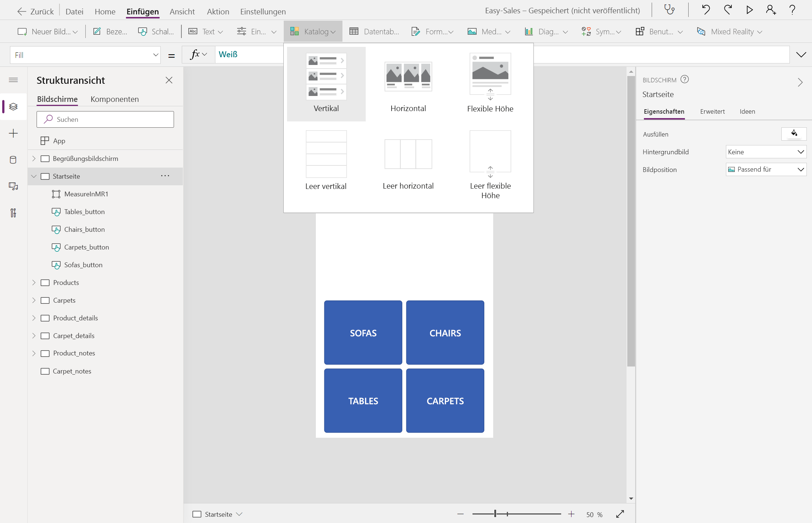Expand the Products screen tree node

pos(34,282)
